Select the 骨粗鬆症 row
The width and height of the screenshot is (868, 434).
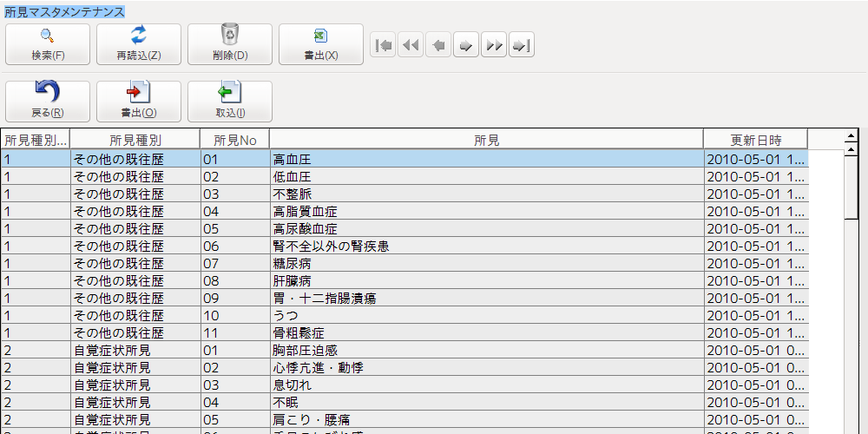click(x=404, y=333)
